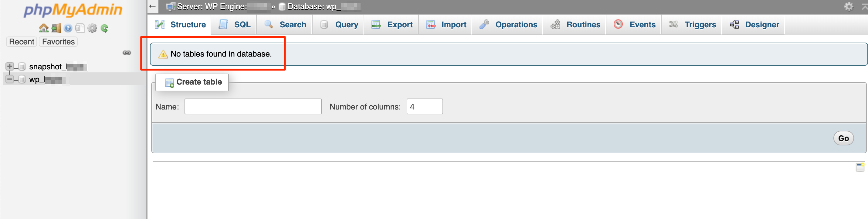The width and height of the screenshot is (868, 219).
Task: Reload the navigation panel with green arrow
Action: (104, 28)
